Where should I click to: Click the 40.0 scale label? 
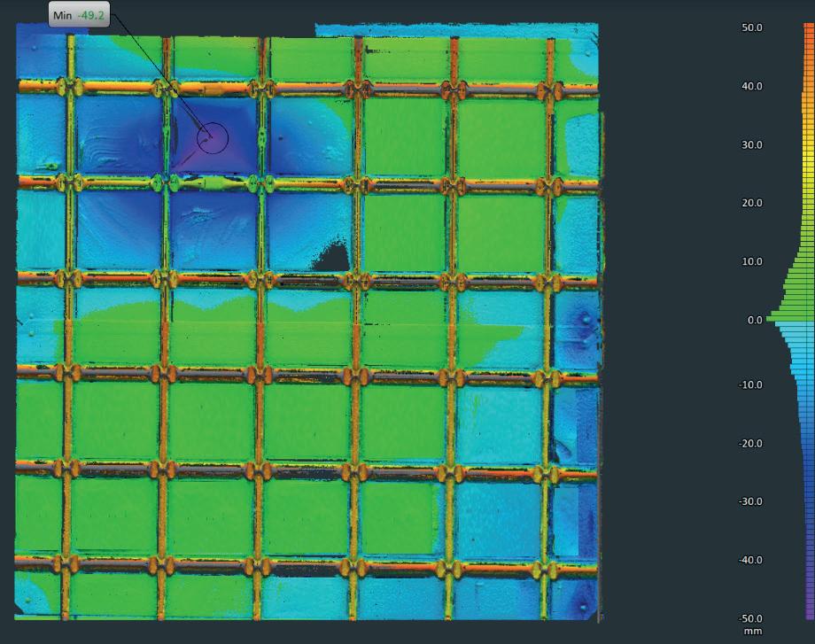tap(751, 86)
